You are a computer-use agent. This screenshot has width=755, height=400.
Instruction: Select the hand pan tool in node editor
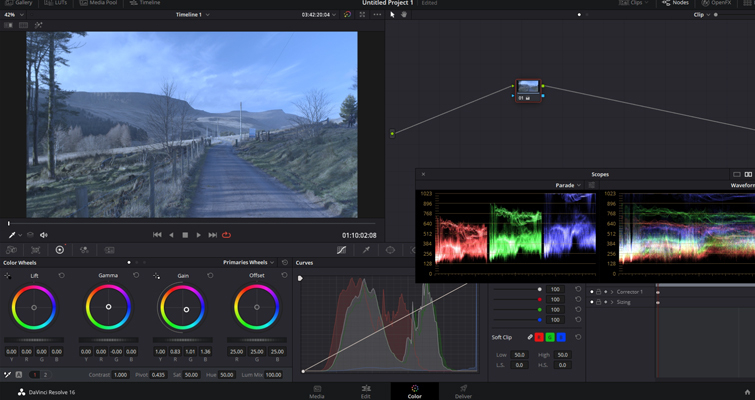coord(404,14)
